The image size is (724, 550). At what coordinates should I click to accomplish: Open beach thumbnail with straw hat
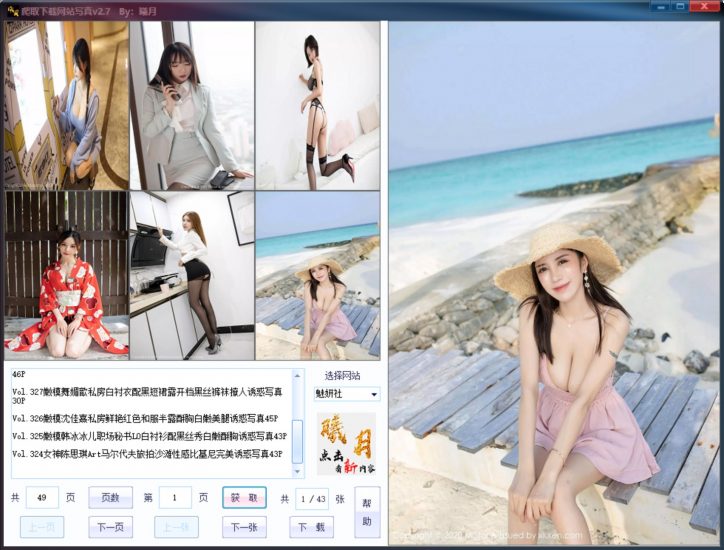point(318,276)
